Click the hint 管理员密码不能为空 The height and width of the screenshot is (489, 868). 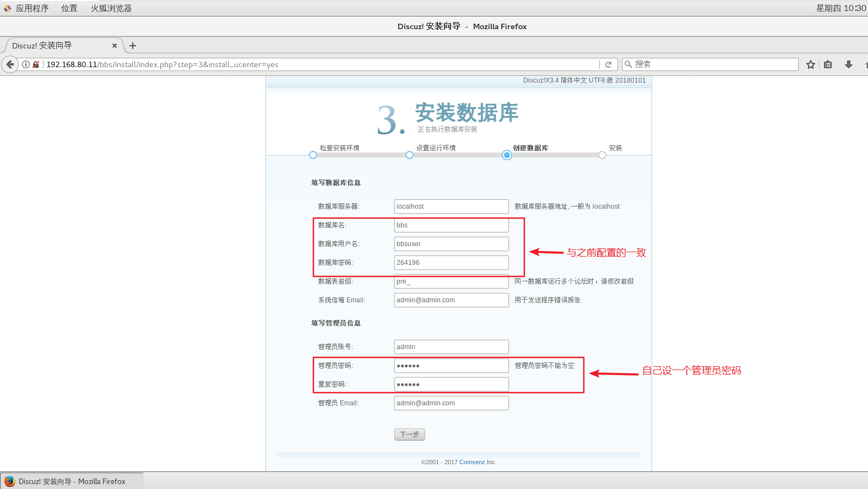544,366
